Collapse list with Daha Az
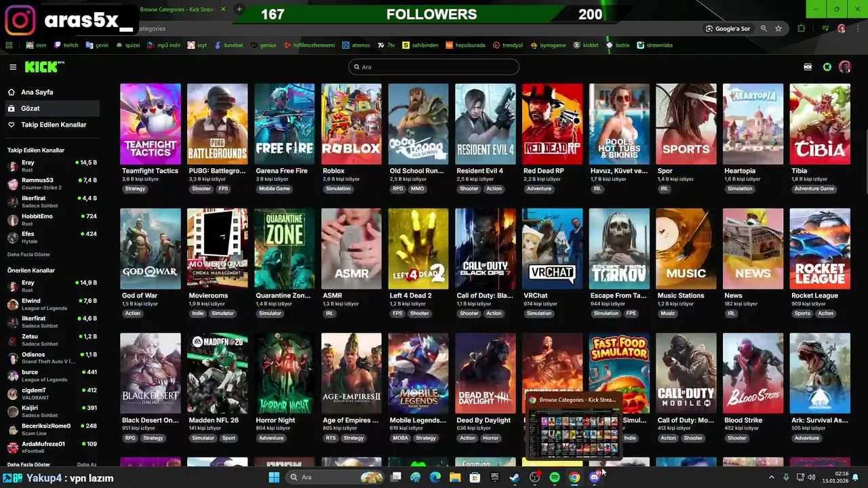This screenshot has width=868, height=488. click(87, 464)
